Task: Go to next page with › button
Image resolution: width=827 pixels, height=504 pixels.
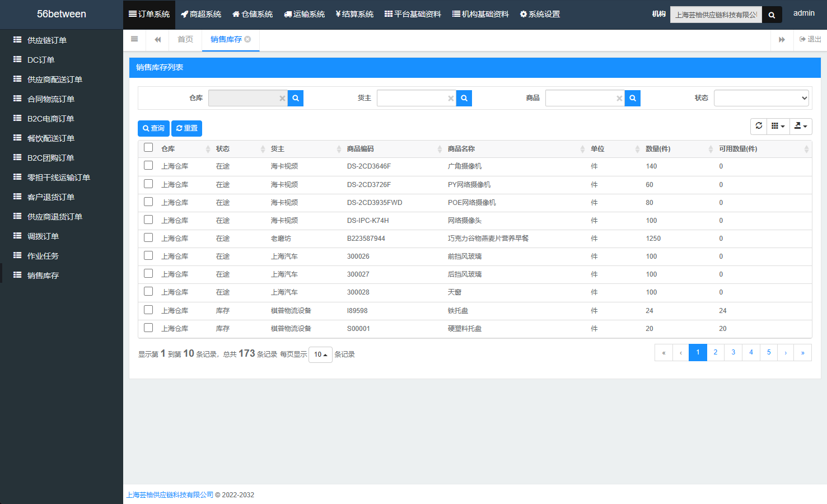Action: tap(786, 352)
